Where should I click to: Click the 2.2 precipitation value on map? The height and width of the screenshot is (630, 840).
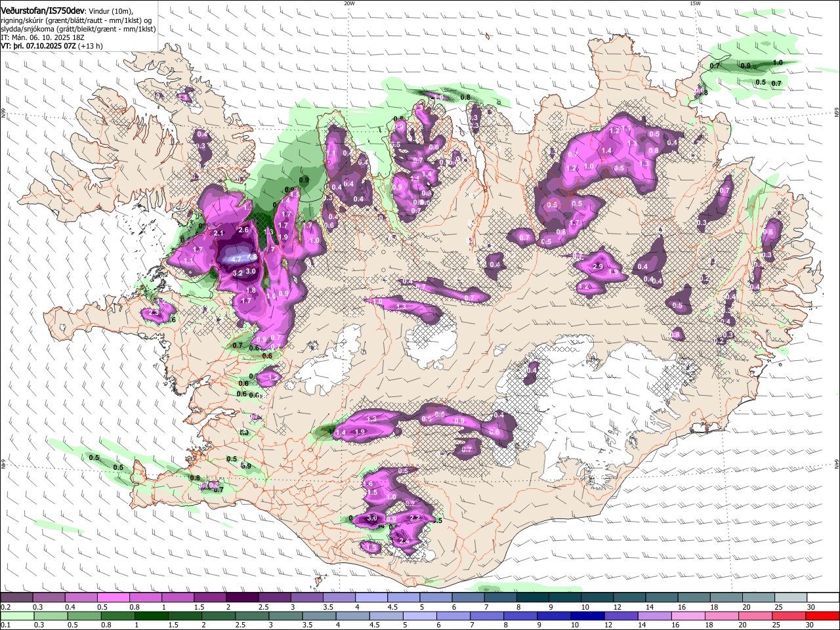click(x=415, y=518)
